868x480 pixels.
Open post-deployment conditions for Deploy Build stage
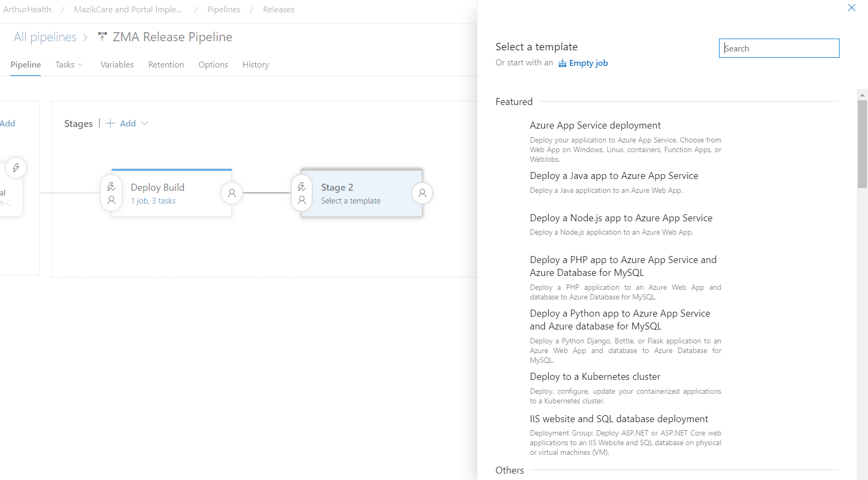tap(231, 193)
